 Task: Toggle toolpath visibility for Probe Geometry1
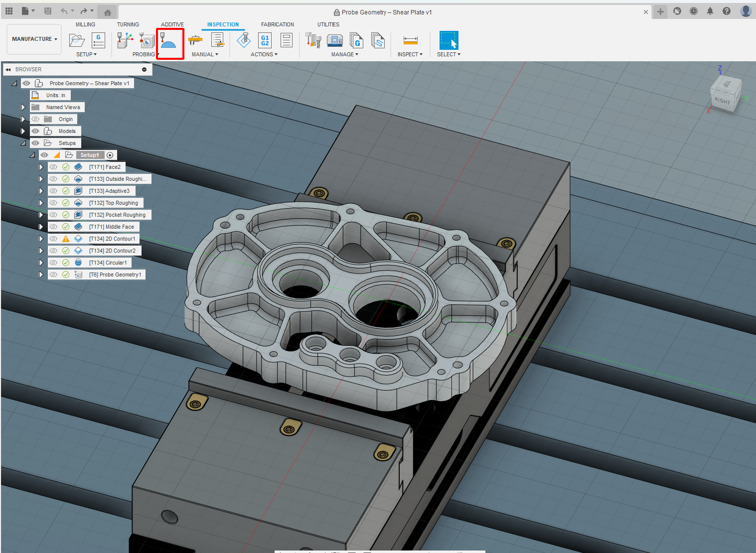pos(53,275)
